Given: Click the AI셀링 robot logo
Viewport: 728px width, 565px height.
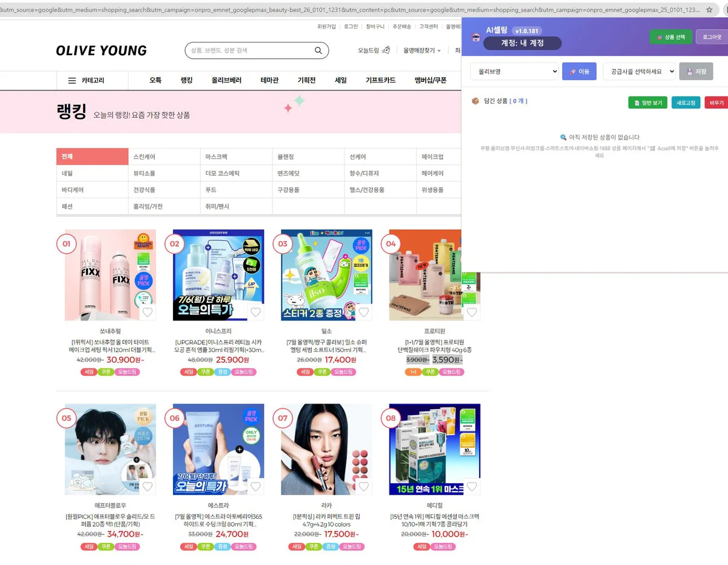Looking at the screenshot, I should (476, 37).
